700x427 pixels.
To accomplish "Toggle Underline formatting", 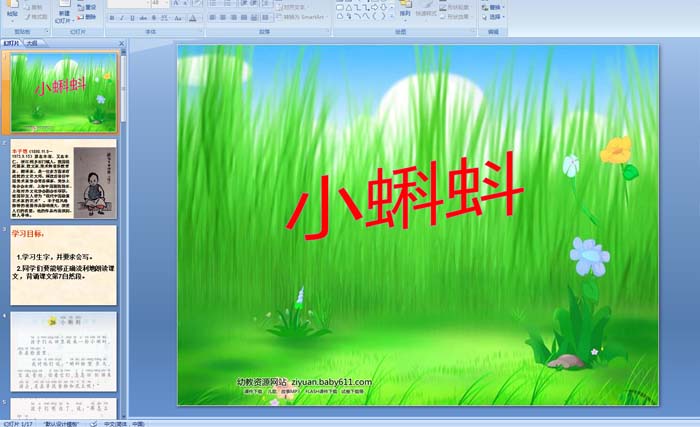I will 132,18.
